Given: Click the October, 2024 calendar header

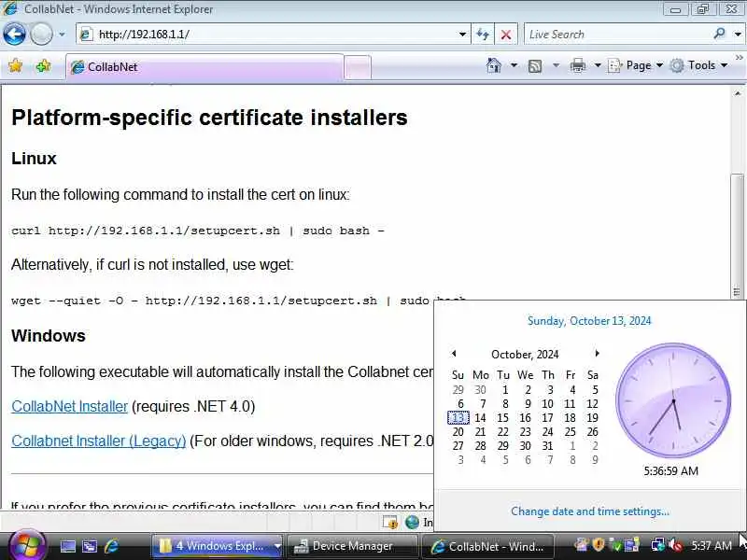Looking at the screenshot, I should (525, 355).
